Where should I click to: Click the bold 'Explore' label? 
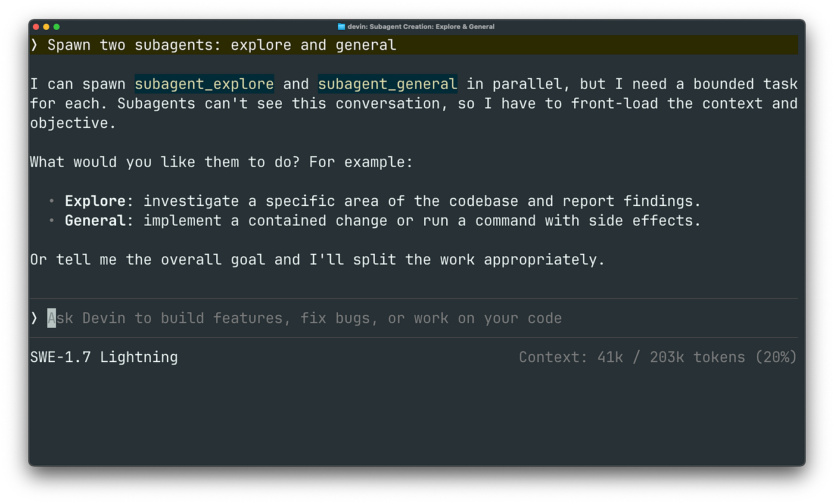(x=95, y=201)
